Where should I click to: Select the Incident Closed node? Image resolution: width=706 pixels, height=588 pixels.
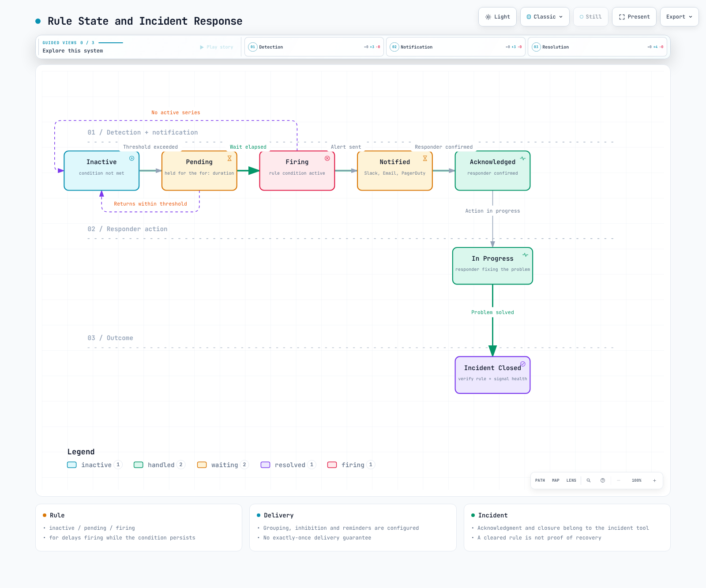click(x=492, y=375)
